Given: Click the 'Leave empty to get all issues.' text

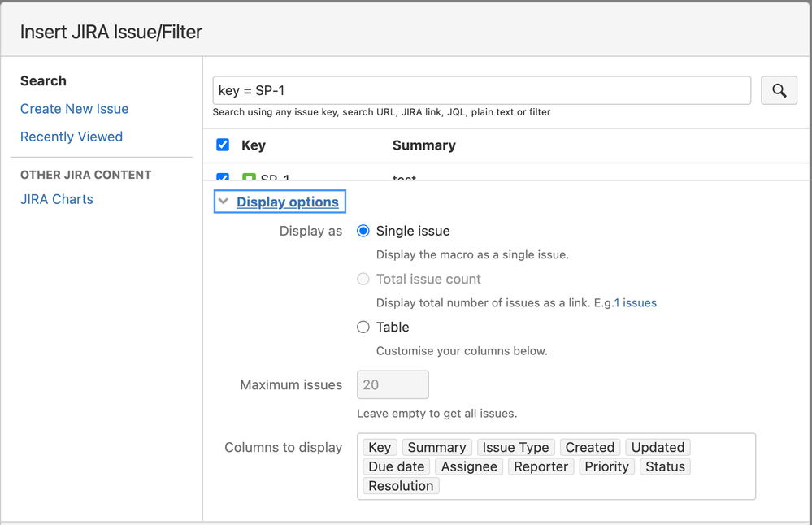Looking at the screenshot, I should point(437,414).
